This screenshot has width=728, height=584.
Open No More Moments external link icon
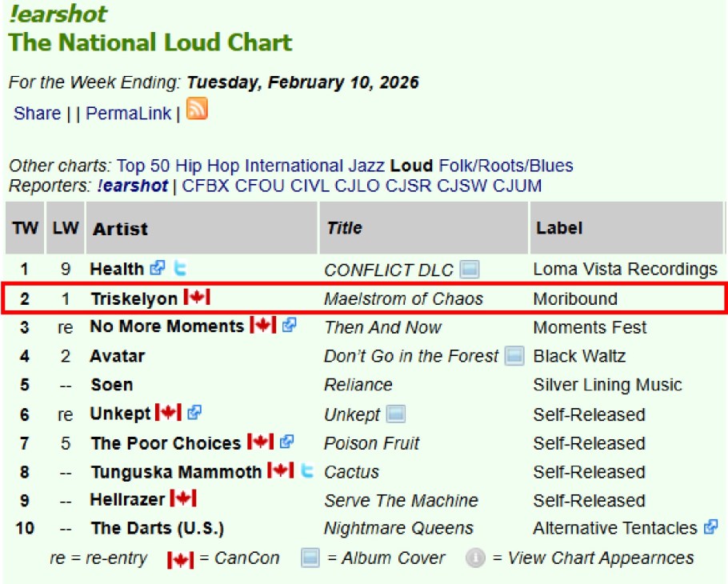[x=290, y=326]
